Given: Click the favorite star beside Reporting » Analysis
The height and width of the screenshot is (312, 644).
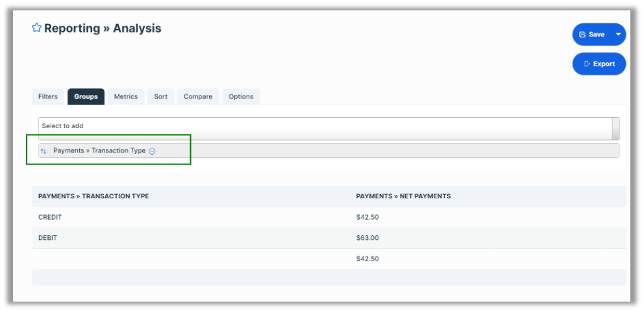Looking at the screenshot, I should [36, 28].
